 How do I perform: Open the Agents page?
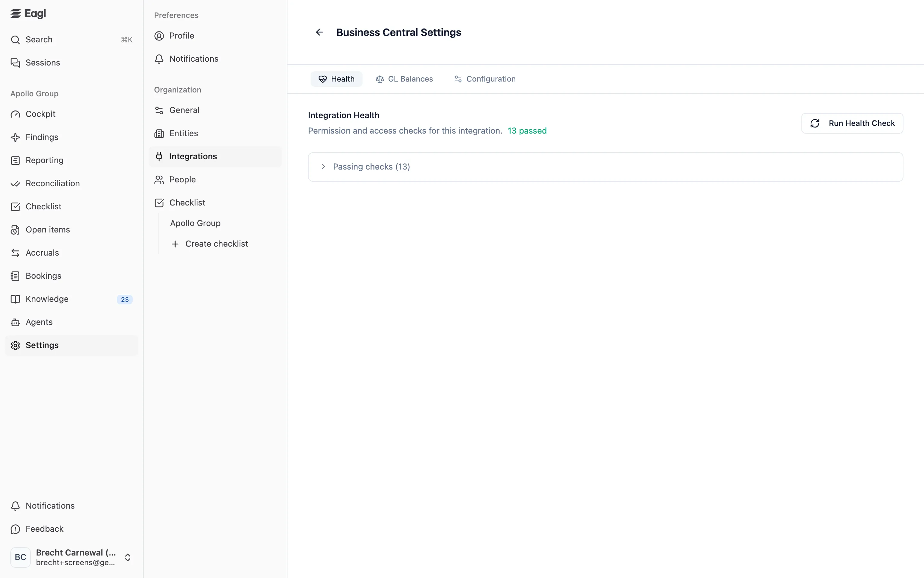(x=72, y=322)
